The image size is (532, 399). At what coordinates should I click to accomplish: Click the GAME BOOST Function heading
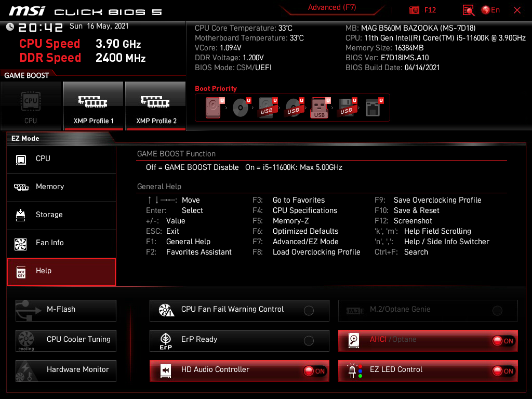[176, 154]
